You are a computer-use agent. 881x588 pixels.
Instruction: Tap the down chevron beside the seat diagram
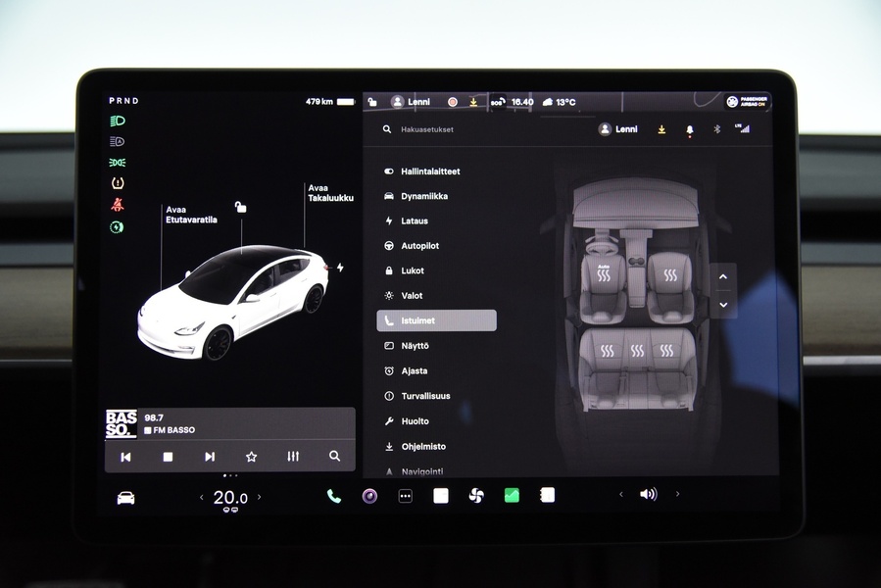(x=723, y=306)
